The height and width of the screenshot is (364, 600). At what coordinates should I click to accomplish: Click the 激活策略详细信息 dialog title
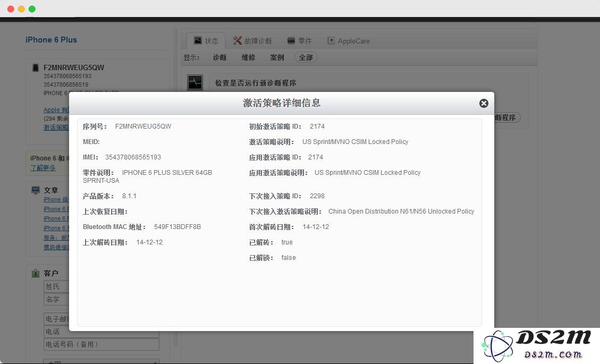coord(282,103)
